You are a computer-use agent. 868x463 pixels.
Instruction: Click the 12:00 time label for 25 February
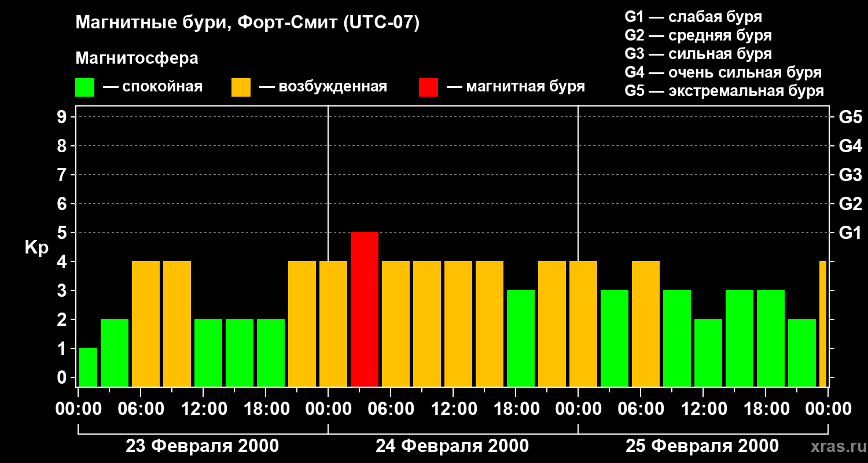(704, 409)
